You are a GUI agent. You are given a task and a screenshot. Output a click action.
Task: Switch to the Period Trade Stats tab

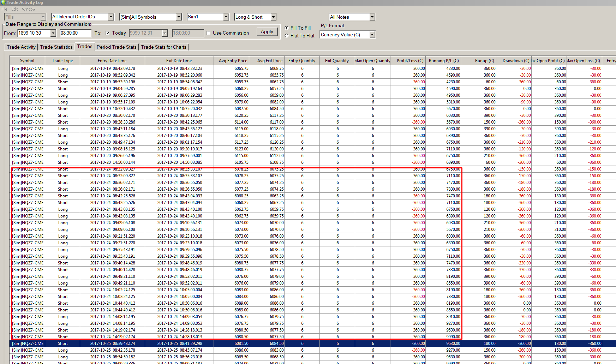116,47
